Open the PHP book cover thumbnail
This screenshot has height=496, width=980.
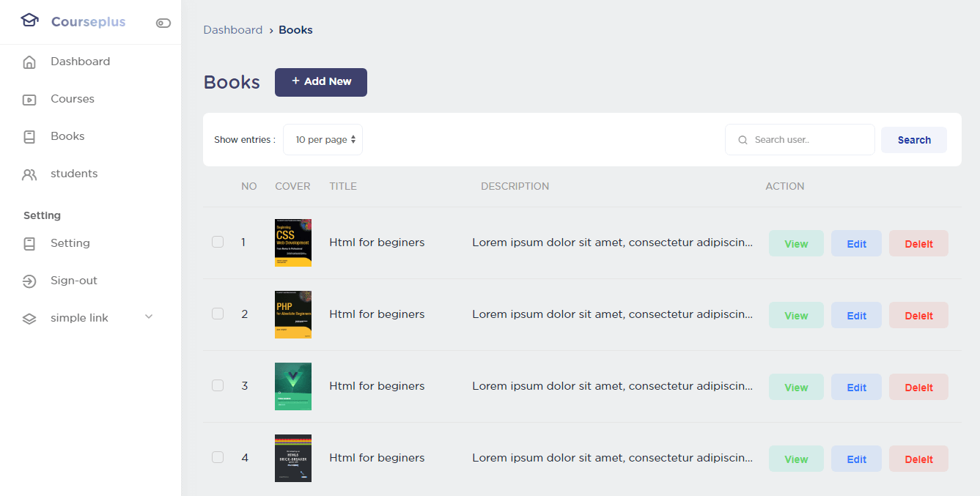[x=293, y=314]
